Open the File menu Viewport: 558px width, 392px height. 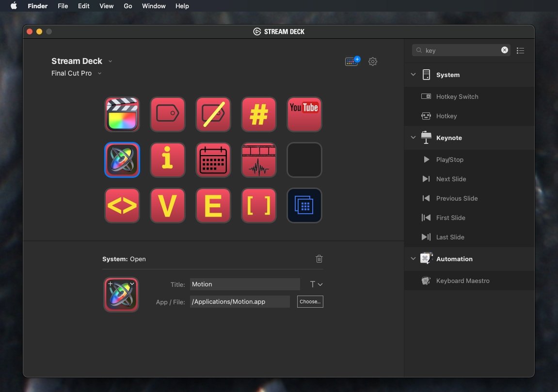(63, 6)
